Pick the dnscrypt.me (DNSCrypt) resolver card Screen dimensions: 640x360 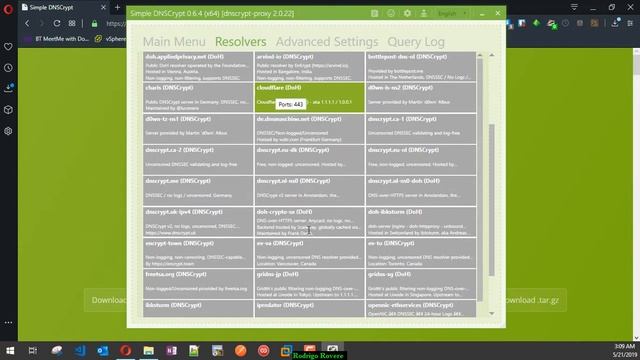point(198,191)
